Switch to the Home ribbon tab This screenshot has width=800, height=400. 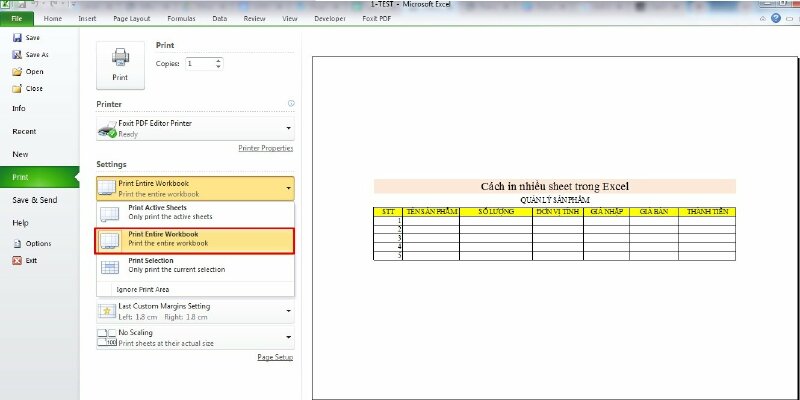click(53, 19)
